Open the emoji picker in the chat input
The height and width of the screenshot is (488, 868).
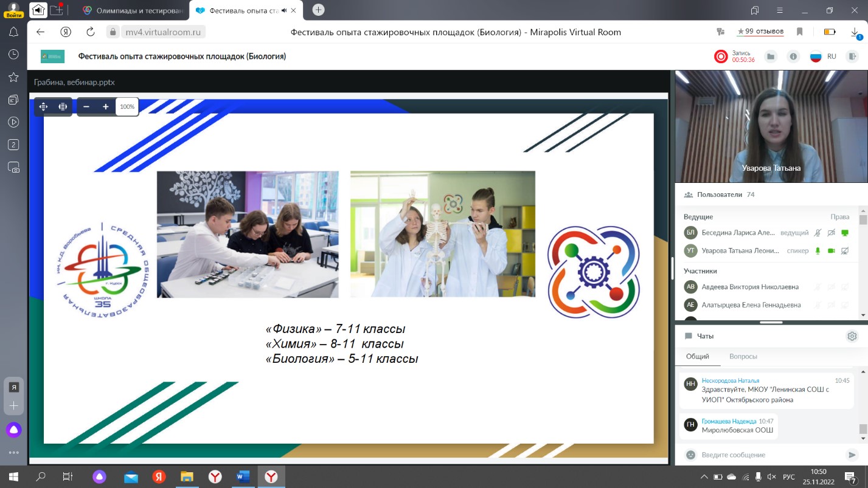click(x=690, y=455)
